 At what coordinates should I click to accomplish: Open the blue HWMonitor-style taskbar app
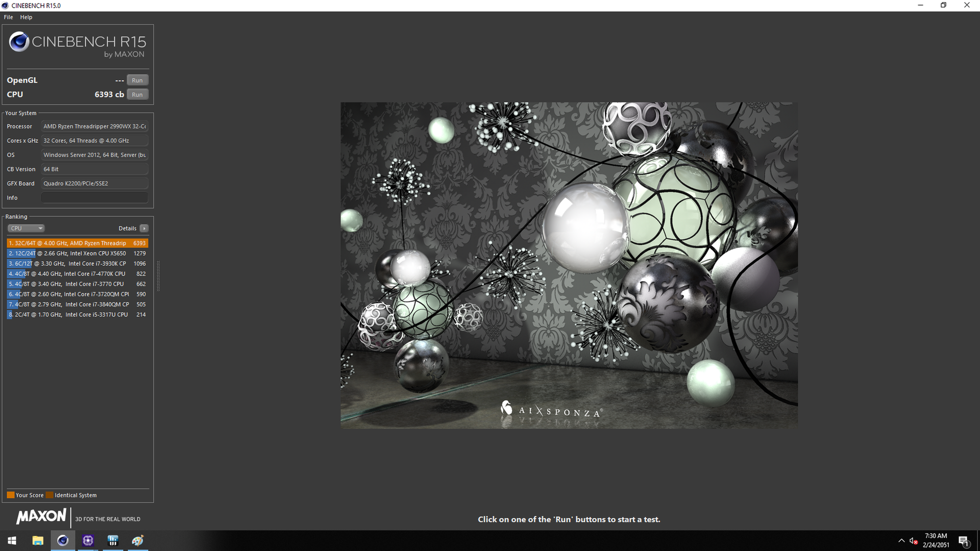tap(113, 540)
